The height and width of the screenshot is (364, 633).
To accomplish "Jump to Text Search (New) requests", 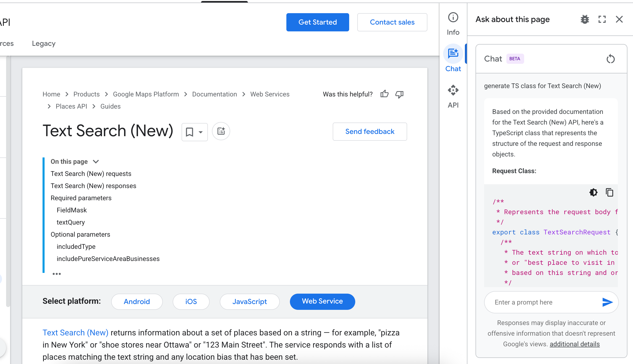I will pos(91,174).
